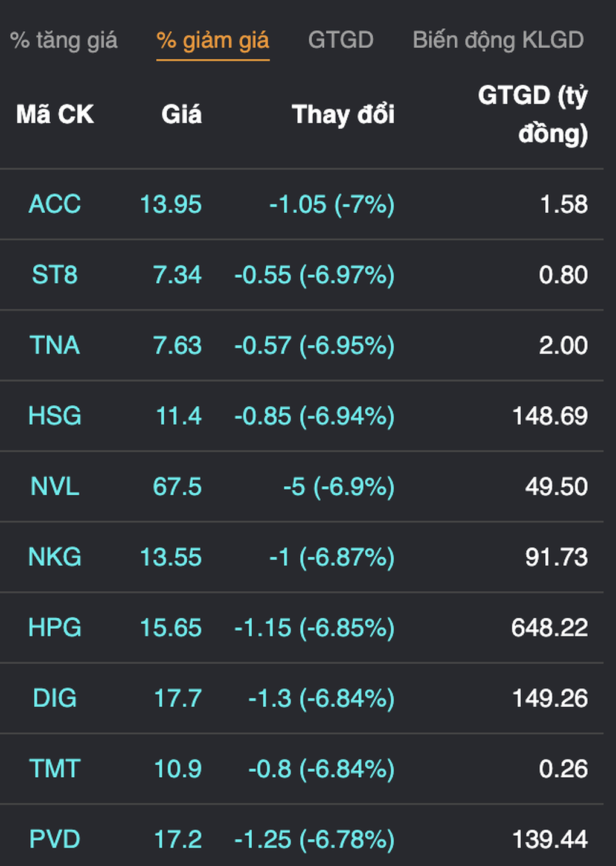Click the Thay đổi column header

pyautogui.click(x=343, y=114)
